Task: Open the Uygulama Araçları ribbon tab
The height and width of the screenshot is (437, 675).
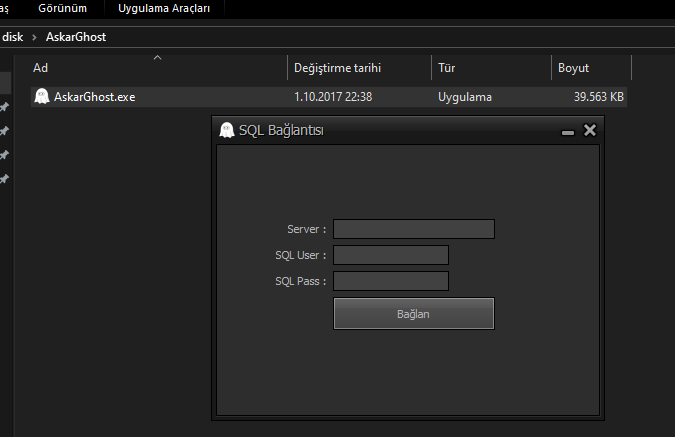Action: click(164, 8)
